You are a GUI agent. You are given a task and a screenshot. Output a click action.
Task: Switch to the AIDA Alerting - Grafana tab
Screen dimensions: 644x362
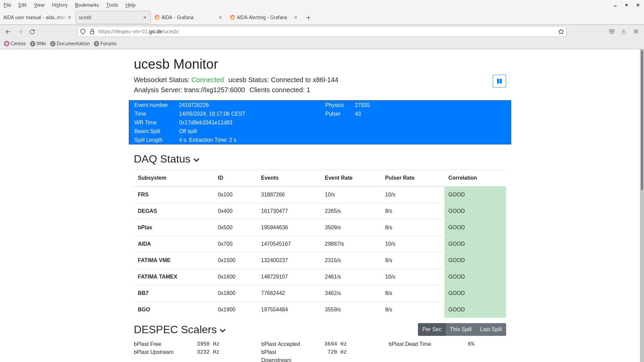(262, 17)
